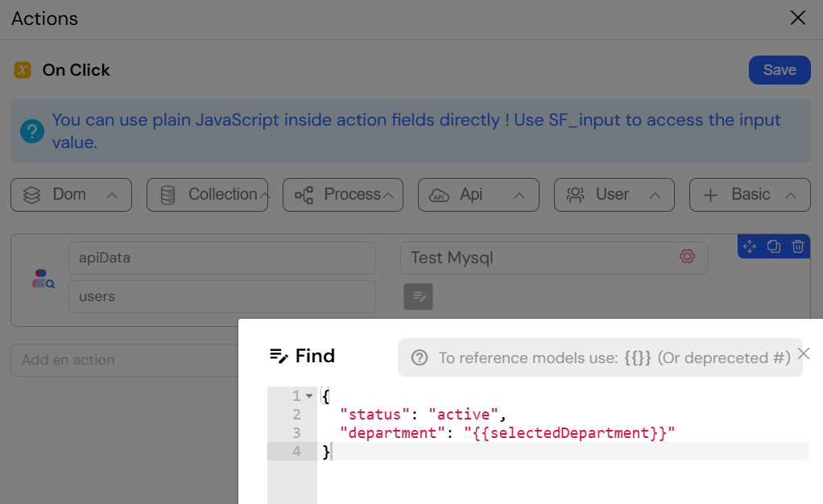Open the Api actions dropdown

click(478, 195)
